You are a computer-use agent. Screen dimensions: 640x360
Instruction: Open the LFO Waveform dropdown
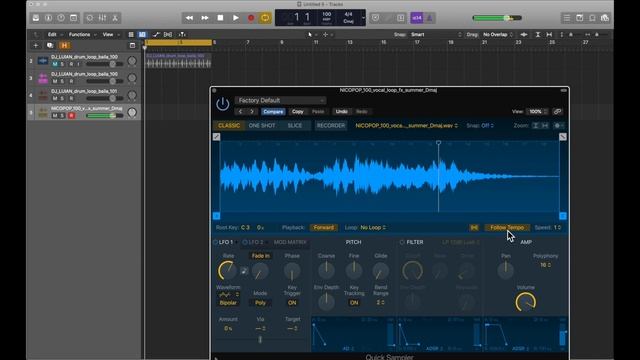(228, 295)
